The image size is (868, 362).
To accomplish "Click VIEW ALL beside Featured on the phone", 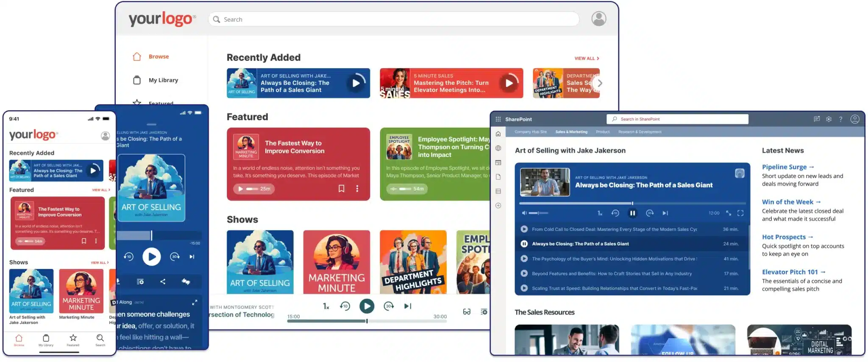I will pos(101,190).
